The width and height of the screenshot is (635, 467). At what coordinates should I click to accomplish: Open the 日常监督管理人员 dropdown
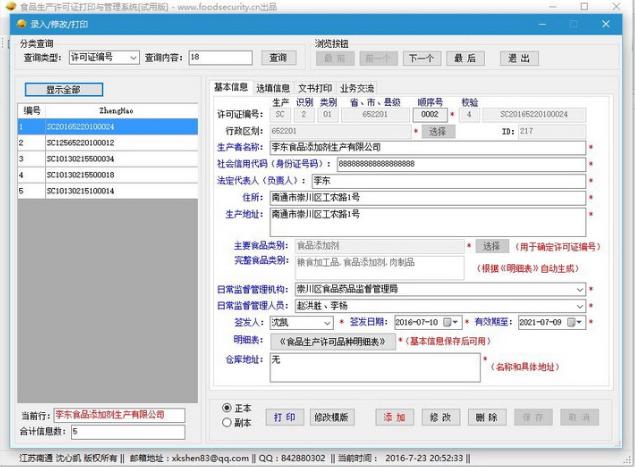tap(580, 306)
